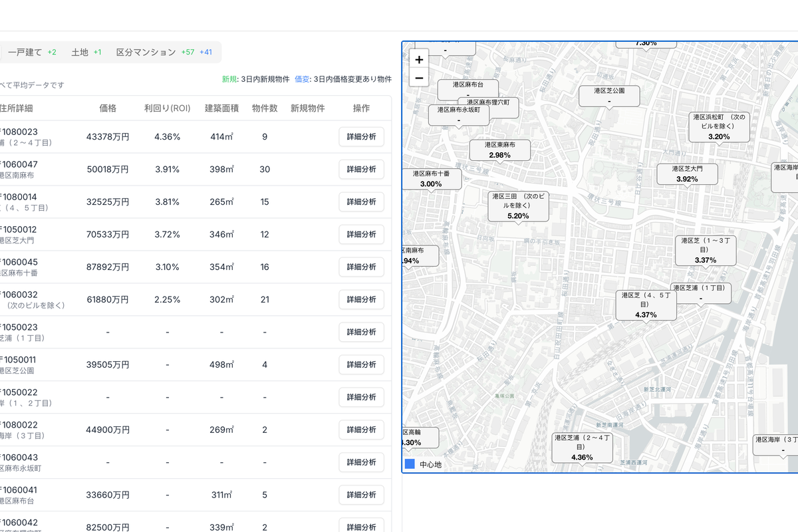The image size is (798, 532).
Task: Click the 414㎡ area cell
Action: (x=221, y=136)
